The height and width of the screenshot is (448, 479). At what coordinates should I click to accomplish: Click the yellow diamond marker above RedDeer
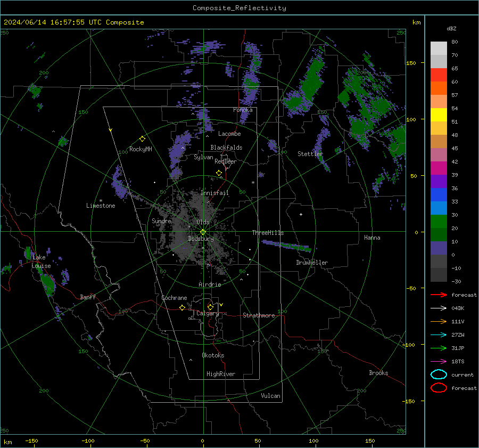[x=219, y=173]
